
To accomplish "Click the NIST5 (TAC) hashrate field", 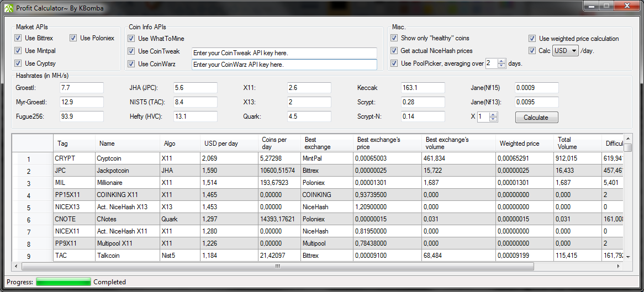I will (196, 102).
